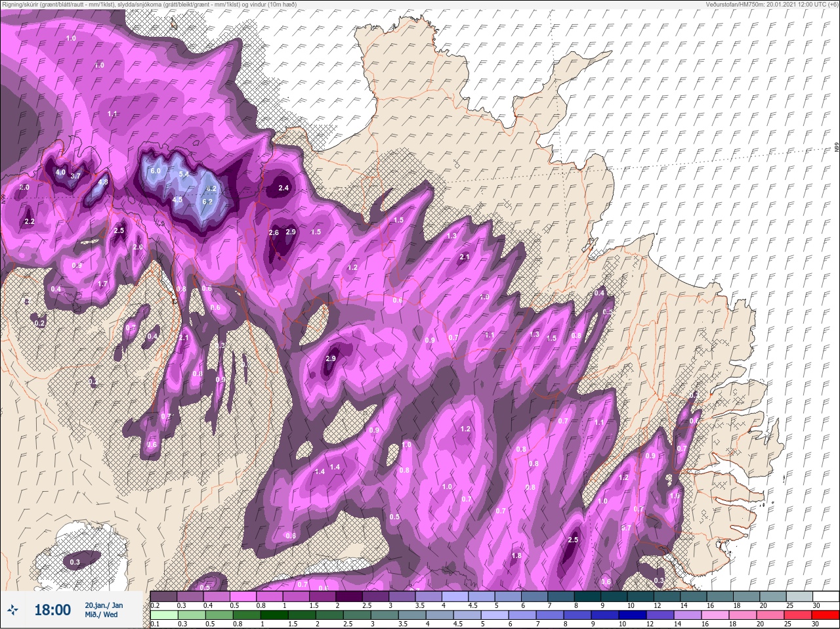Click the 4.0 precipitation value on the map
Image resolution: width=840 pixels, height=629 pixels.
(60, 173)
